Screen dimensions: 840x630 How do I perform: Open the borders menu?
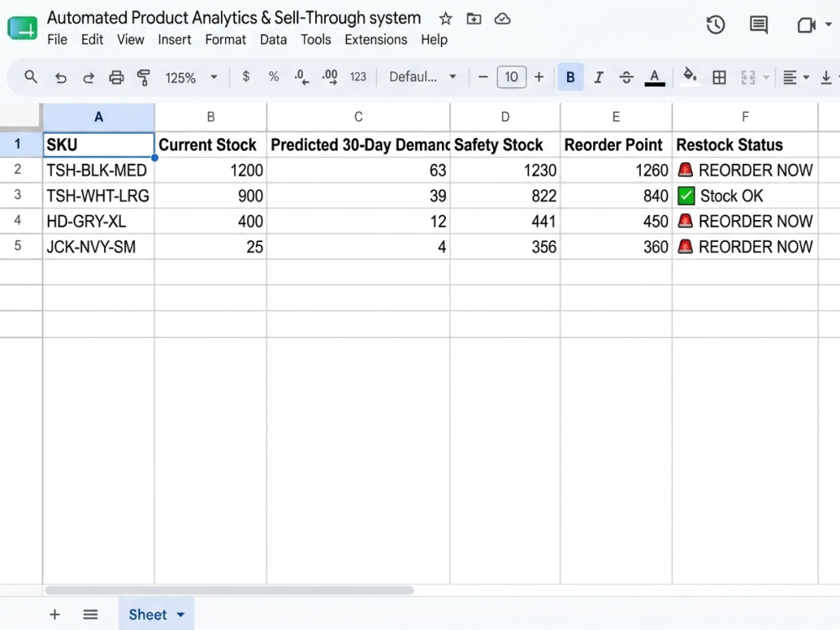pyautogui.click(x=720, y=77)
